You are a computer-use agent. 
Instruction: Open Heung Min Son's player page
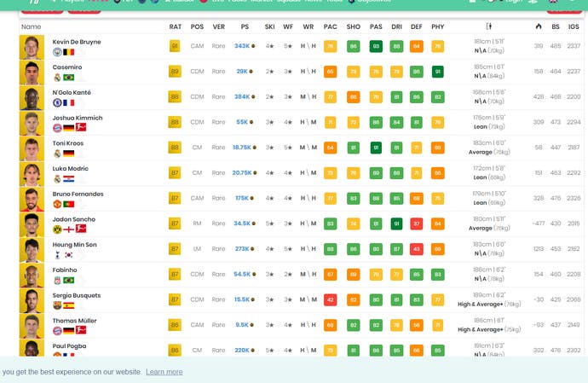[x=75, y=245]
